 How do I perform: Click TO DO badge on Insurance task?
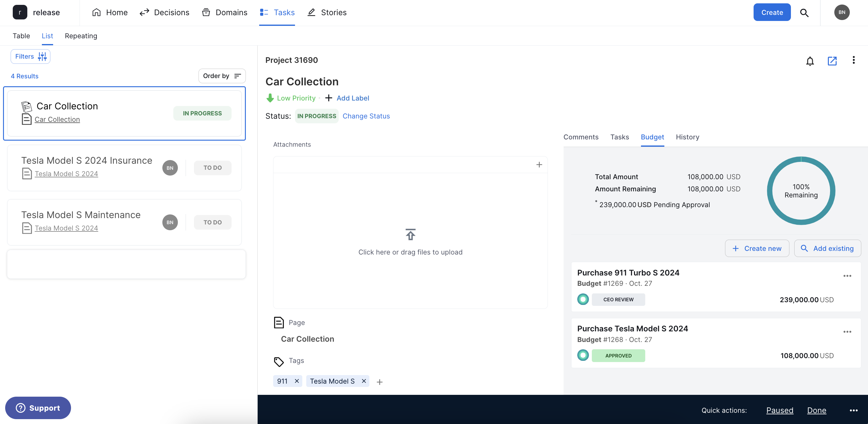coord(213,168)
